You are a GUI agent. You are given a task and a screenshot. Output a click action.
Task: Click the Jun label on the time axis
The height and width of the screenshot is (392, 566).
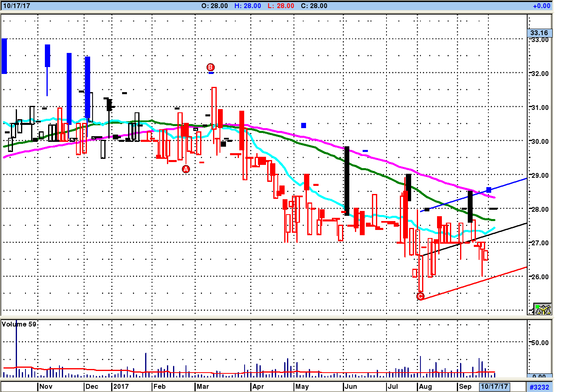(351, 386)
